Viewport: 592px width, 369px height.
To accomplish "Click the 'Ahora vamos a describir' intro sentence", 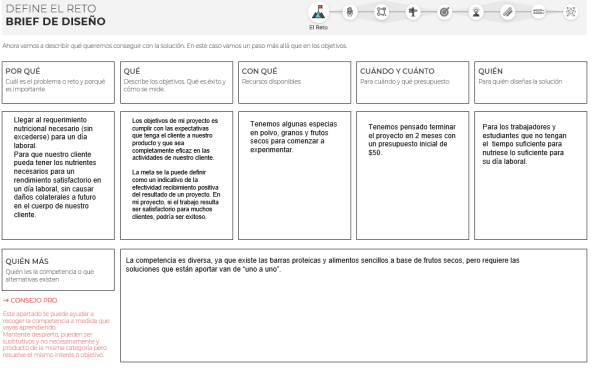I will pos(174,46).
